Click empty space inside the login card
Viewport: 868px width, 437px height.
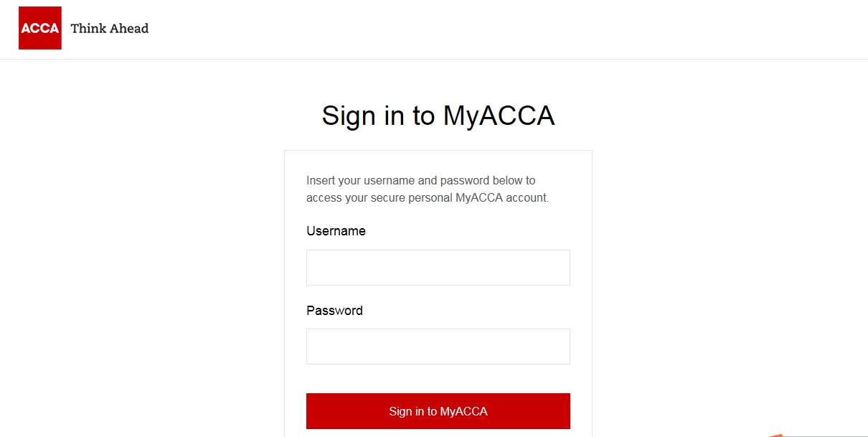438,379
